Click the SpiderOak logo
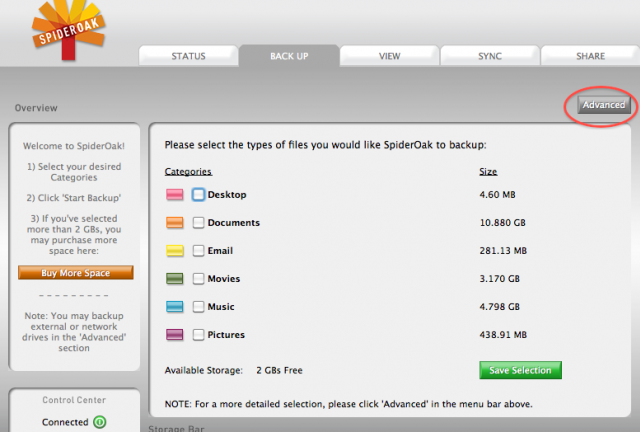Screen dimensions: 640x432 69,31
